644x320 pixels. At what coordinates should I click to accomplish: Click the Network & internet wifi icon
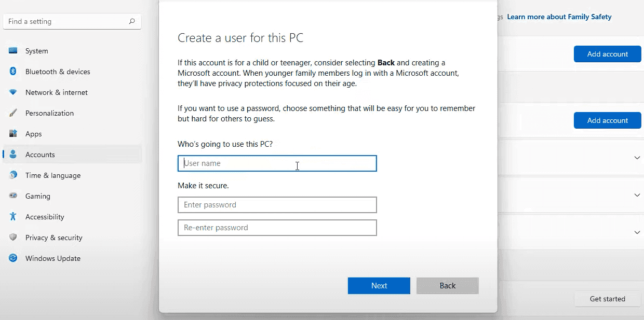14,92
